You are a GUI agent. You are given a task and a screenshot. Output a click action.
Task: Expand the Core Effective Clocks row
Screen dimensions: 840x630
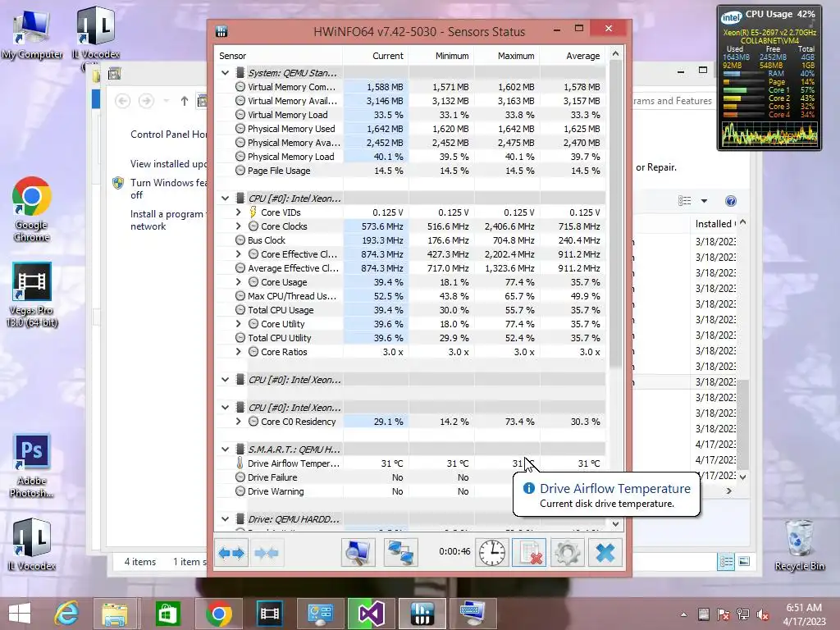pyautogui.click(x=239, y=254)
